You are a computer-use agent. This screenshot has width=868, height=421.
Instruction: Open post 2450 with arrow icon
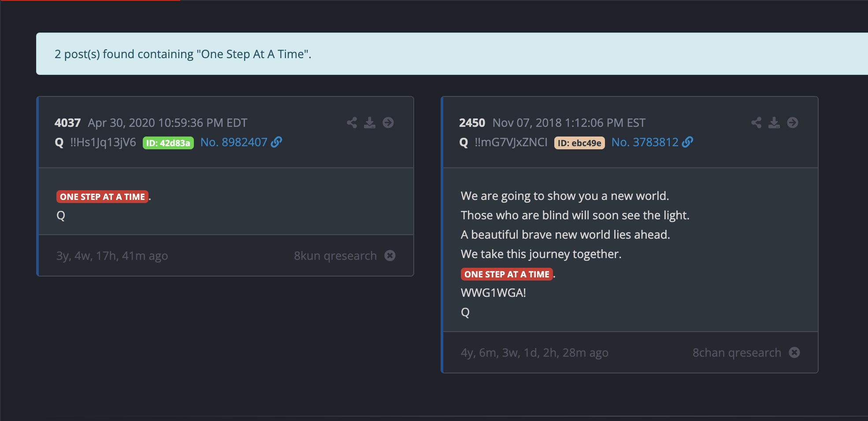pyautogui.click(x=793, y=122)
